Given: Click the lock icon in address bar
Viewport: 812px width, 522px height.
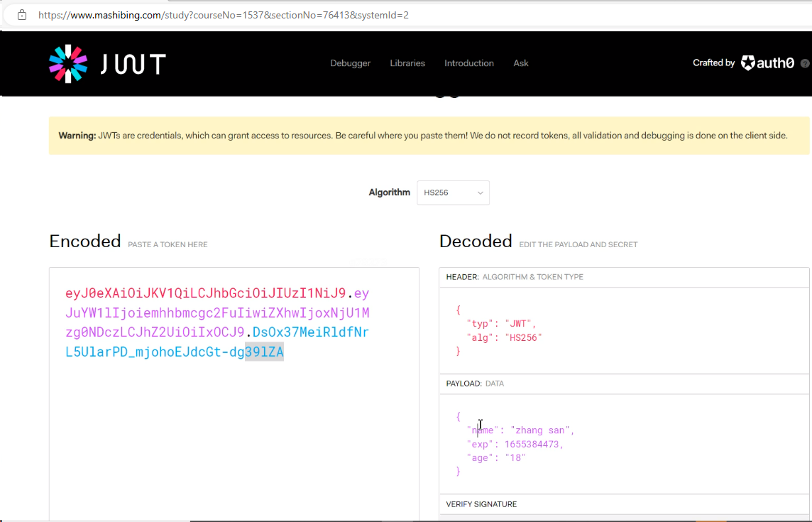Looking at the screenshot, I should pyautogui.click(x=21, y=14).
